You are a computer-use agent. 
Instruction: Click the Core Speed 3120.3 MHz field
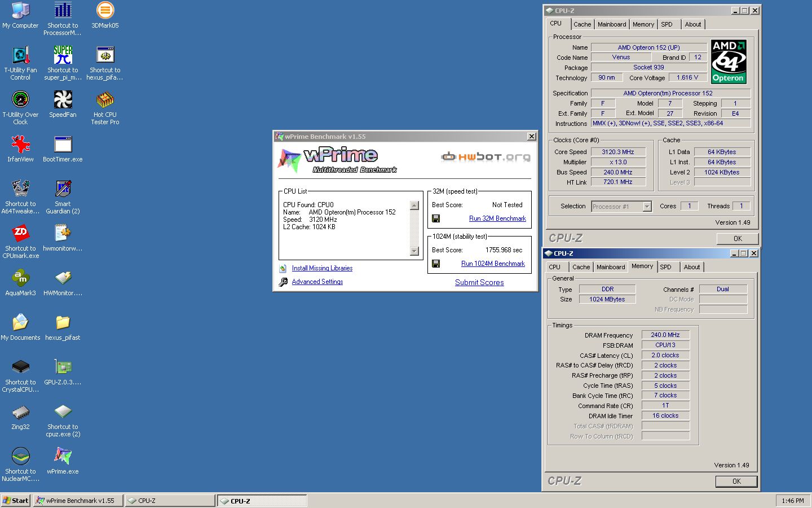617,152
